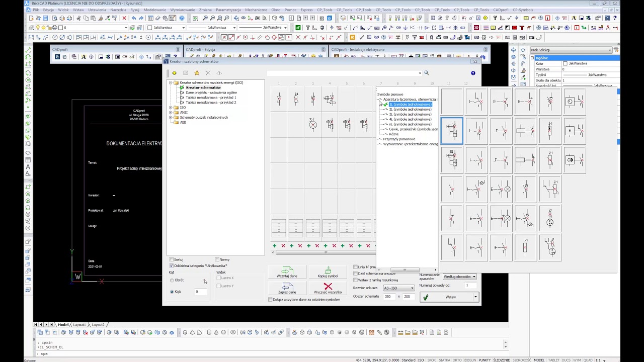Open the search field dropdown arrow in dialog
This screenshot has height=362, width=644.
tap(420, 73)
